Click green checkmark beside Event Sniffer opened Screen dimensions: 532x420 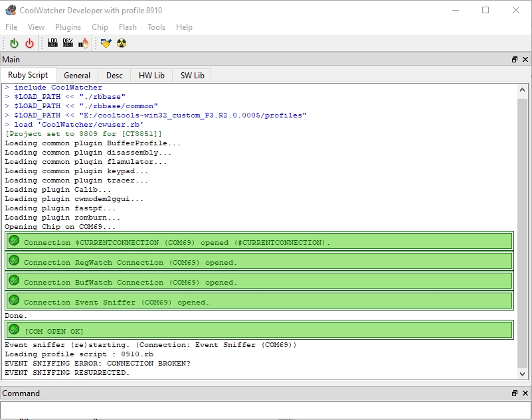tap(14, 300)
